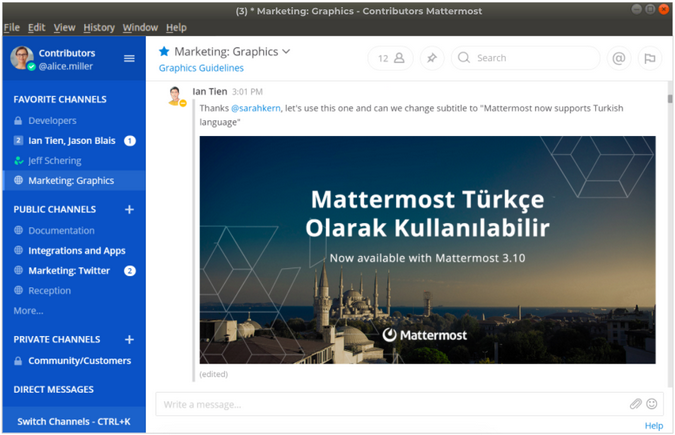Click the unread badge on Ian Tien, Jason Blais
The width and height of the screenshot is (675, 435).
130,141
